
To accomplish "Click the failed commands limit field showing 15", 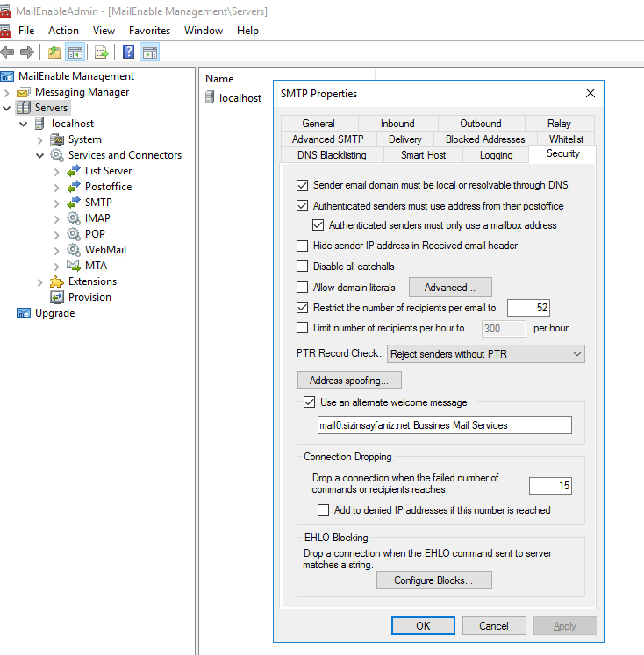I will (x=550, y=486).
